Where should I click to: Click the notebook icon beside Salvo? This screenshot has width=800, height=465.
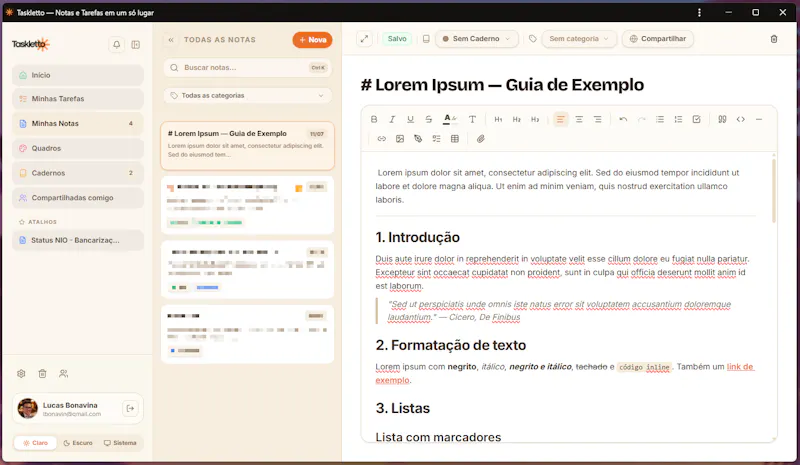(x=426, y=39)
